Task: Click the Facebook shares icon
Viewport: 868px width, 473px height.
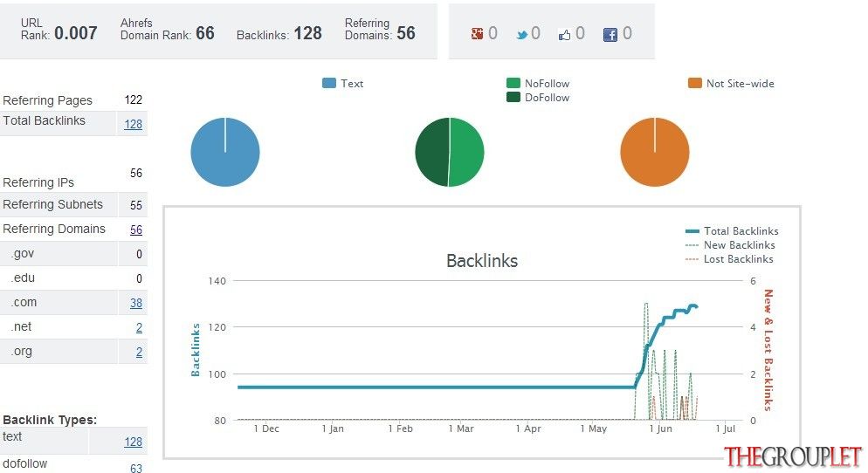Action: 610,35
